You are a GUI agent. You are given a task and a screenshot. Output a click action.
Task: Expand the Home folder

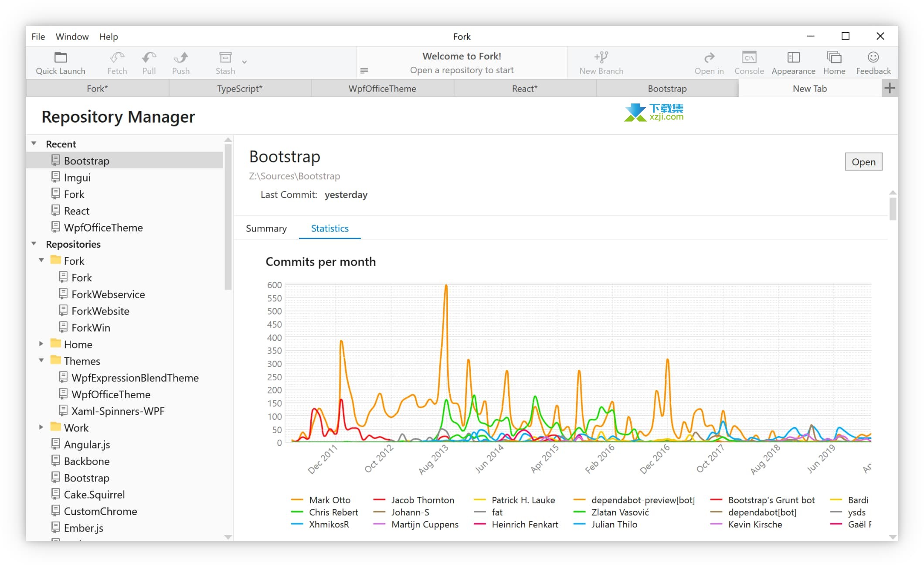[41, 344]
